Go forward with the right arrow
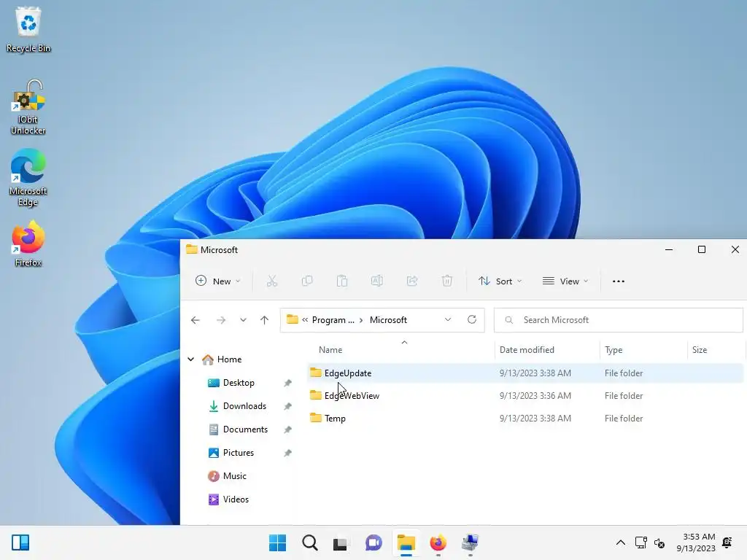Screen dimensions: 747x560 [x=220, y=320]
